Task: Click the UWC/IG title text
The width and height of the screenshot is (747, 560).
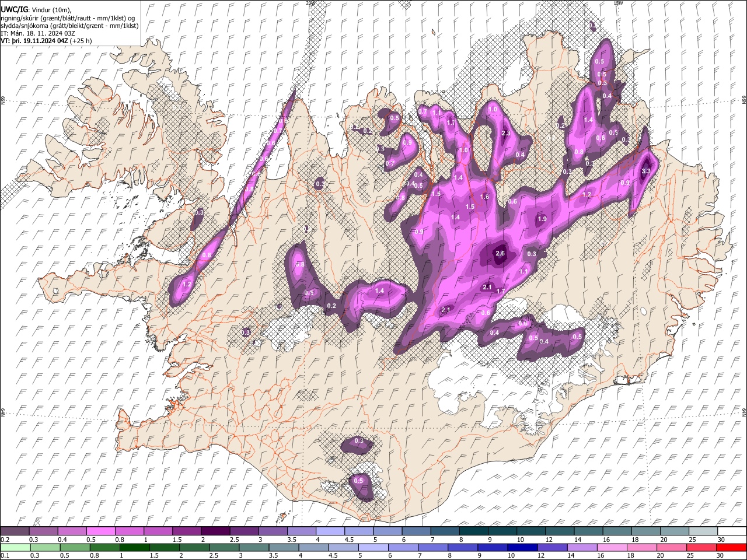Action: [x=15, y=10]
